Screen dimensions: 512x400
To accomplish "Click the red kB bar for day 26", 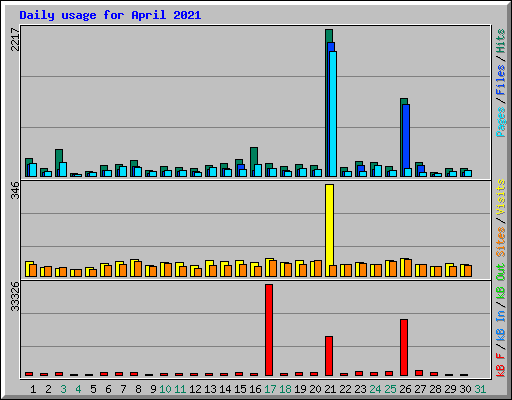I will [x=404, y=347].
